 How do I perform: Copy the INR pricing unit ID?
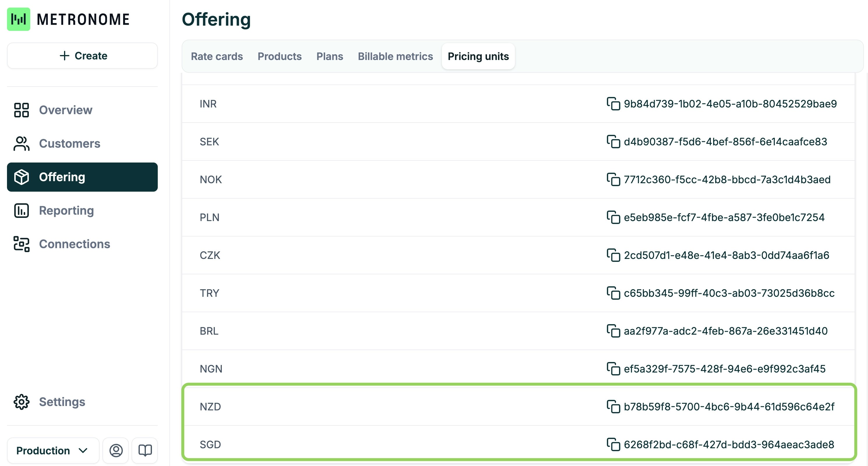613,104
